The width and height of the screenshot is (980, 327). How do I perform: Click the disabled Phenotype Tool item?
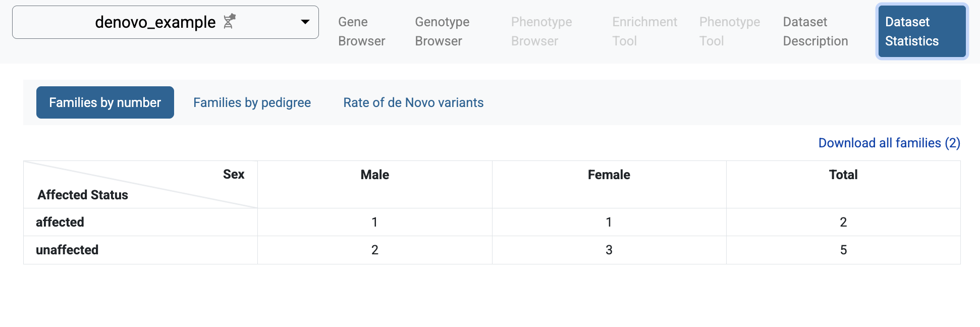729,31
